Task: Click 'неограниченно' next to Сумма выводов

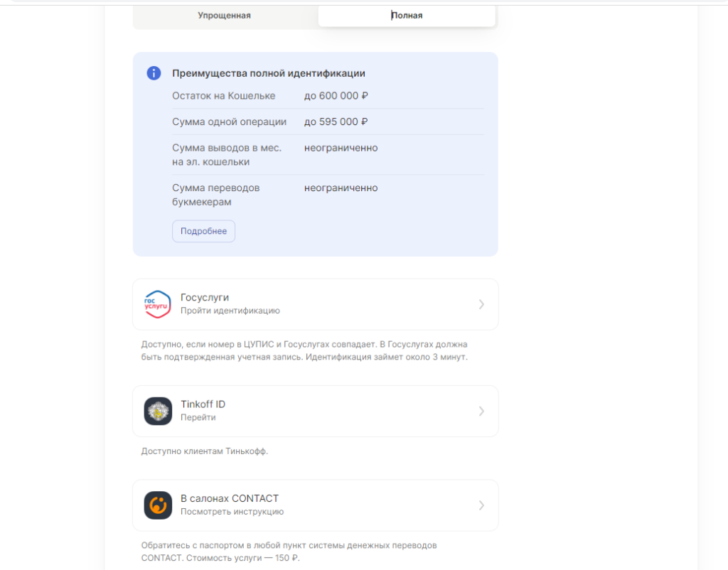Action: [x=341, y=148]
